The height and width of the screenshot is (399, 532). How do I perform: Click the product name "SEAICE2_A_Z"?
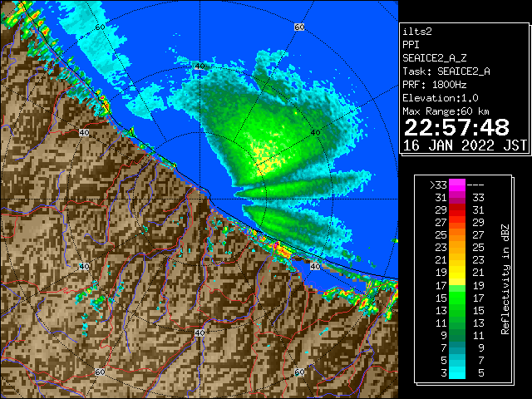click(435, 58)
